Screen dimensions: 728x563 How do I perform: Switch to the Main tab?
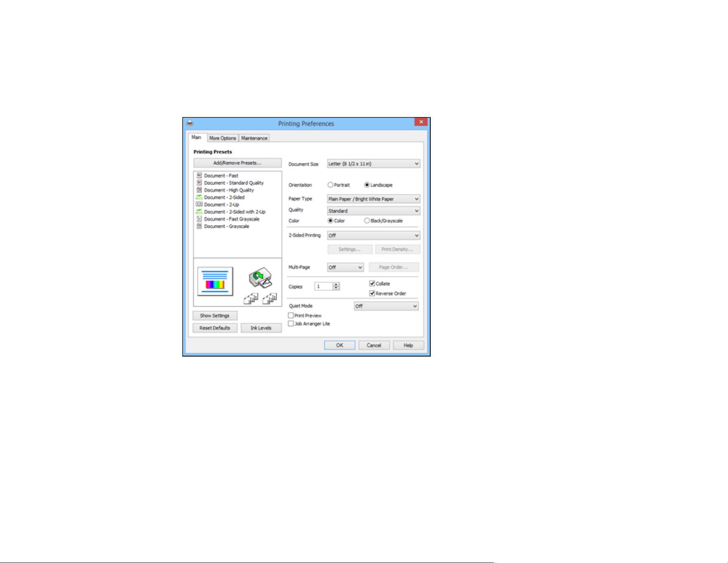[x=196, y=137]
